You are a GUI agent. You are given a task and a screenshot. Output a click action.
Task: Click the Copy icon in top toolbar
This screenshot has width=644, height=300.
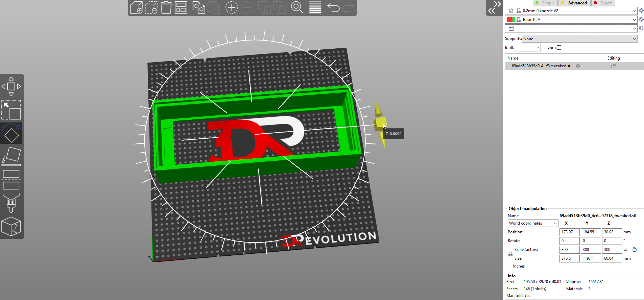[199, 7]
